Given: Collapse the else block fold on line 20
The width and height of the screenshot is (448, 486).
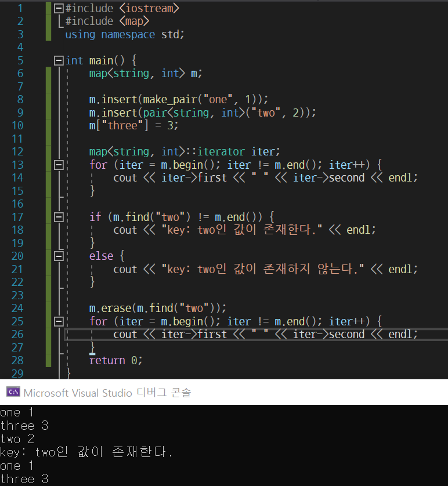Looking at the screenshot, I should click(59, 256).
